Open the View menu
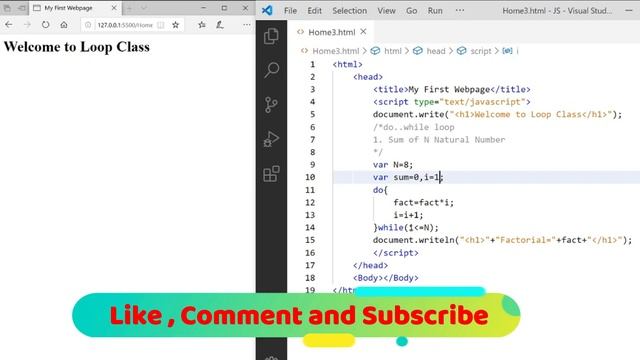This screenshot has height=360, width=640. (386, 11)
